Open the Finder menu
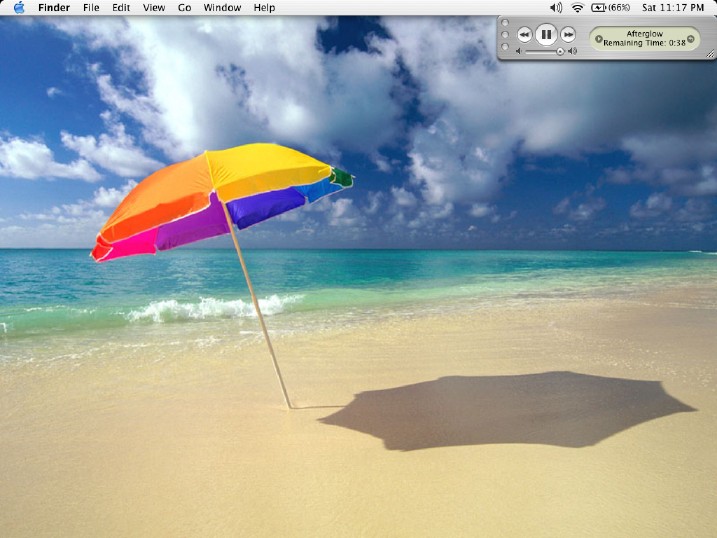 54,8
